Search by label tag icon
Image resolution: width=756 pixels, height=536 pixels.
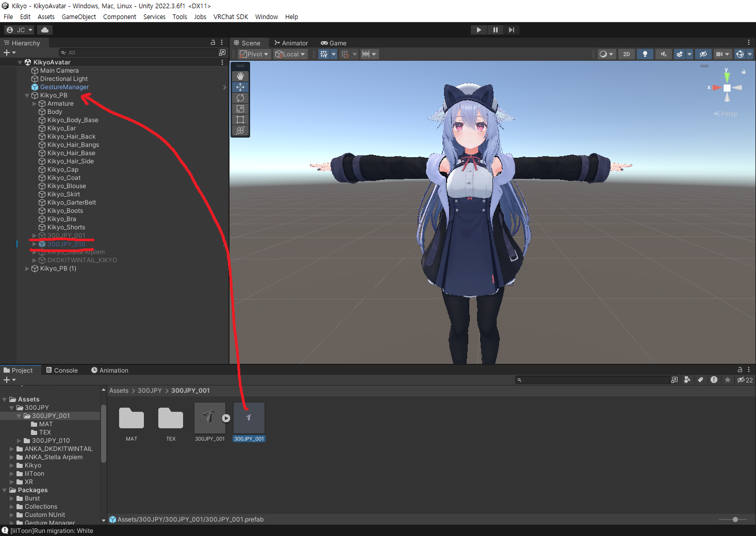coord(700,380)
